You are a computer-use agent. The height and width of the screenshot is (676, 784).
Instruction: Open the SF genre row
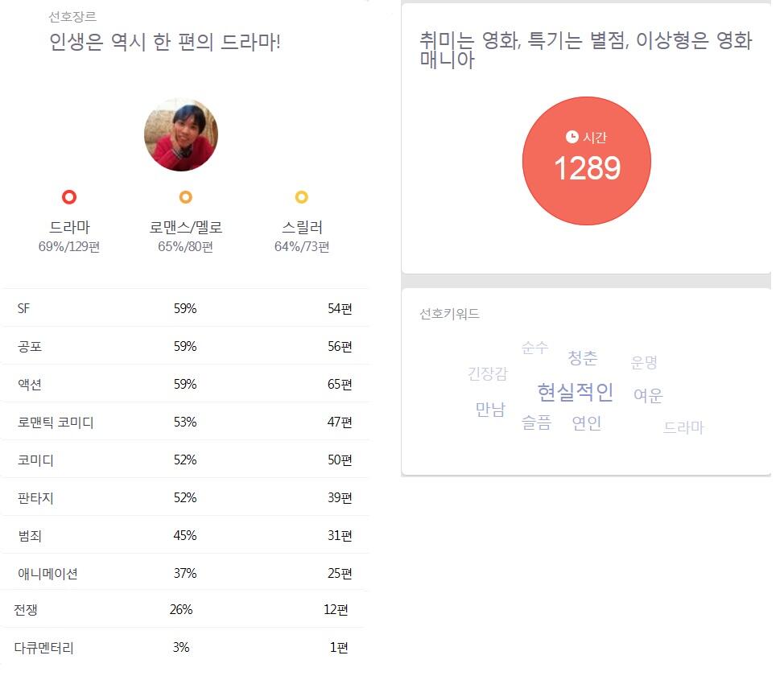click(184, 308)
